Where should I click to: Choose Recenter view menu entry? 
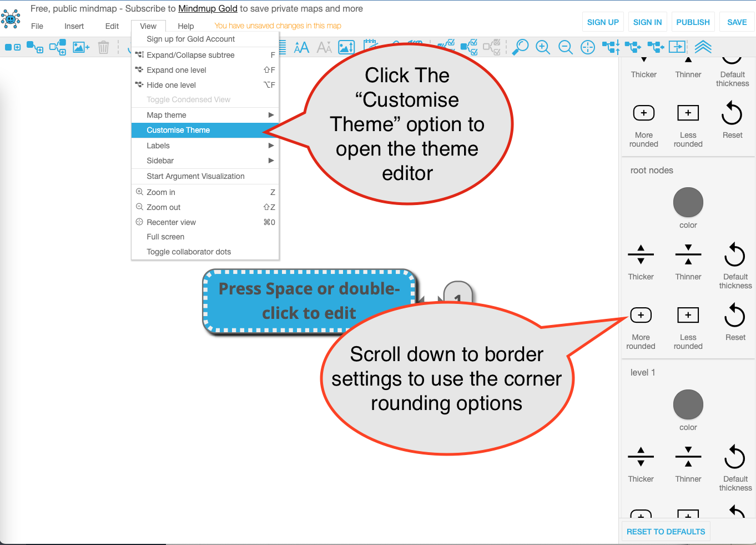point(205,222)
